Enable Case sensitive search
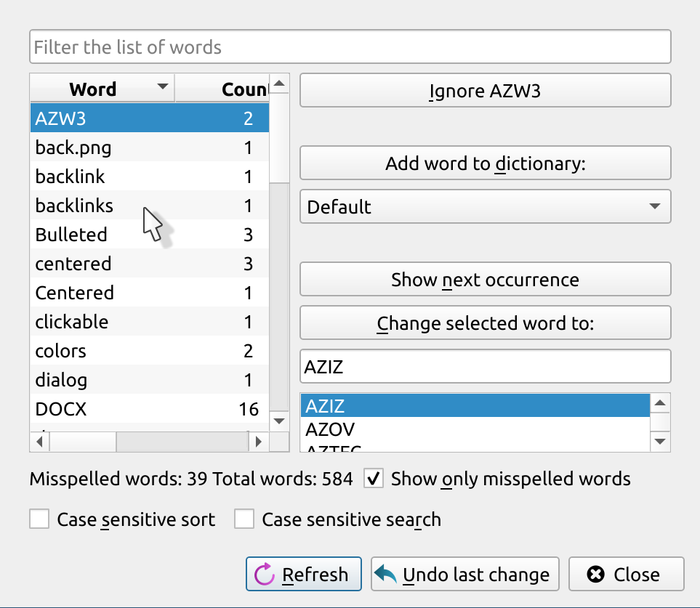Image resolution: width=700 pixels, height=608 pixels. tap(244, 519)
